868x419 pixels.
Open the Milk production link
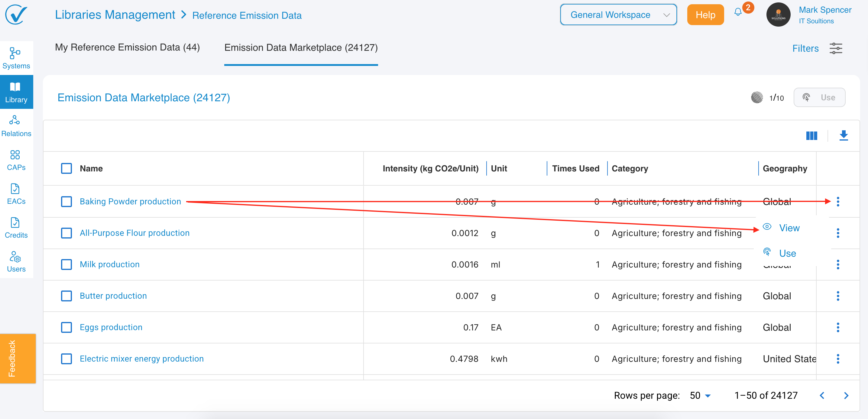109,264
